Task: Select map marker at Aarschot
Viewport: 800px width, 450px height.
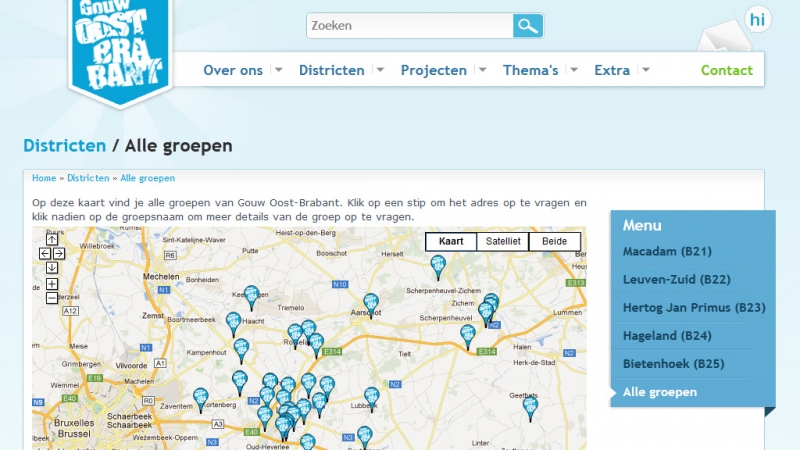Action: tap(371, 305)
